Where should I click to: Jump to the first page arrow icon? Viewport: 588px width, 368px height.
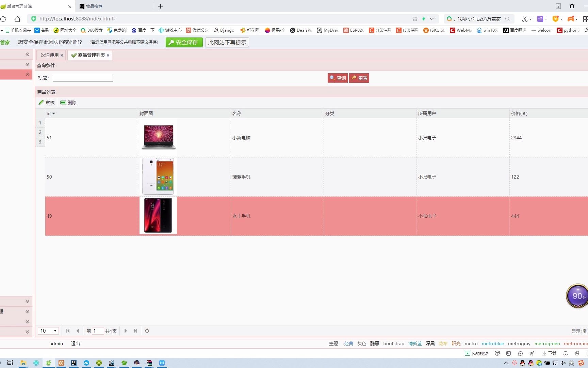68,331
